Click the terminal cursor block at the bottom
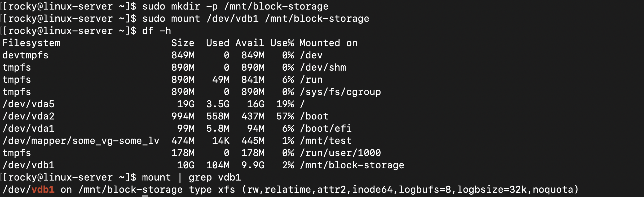This screenshot has height=197, width=644. (x=145, y=196)
